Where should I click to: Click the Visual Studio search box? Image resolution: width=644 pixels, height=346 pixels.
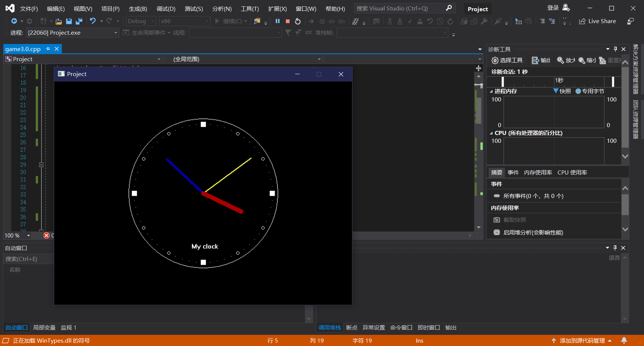(x=404, y=8)
